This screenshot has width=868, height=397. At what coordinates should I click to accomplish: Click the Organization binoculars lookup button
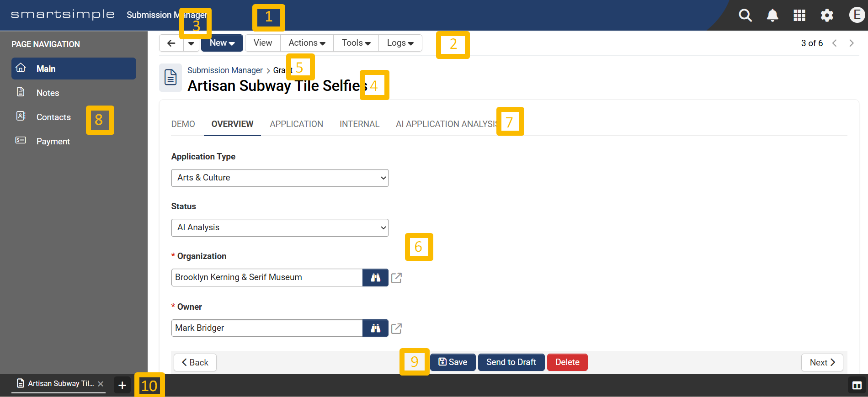pos(375,278)
